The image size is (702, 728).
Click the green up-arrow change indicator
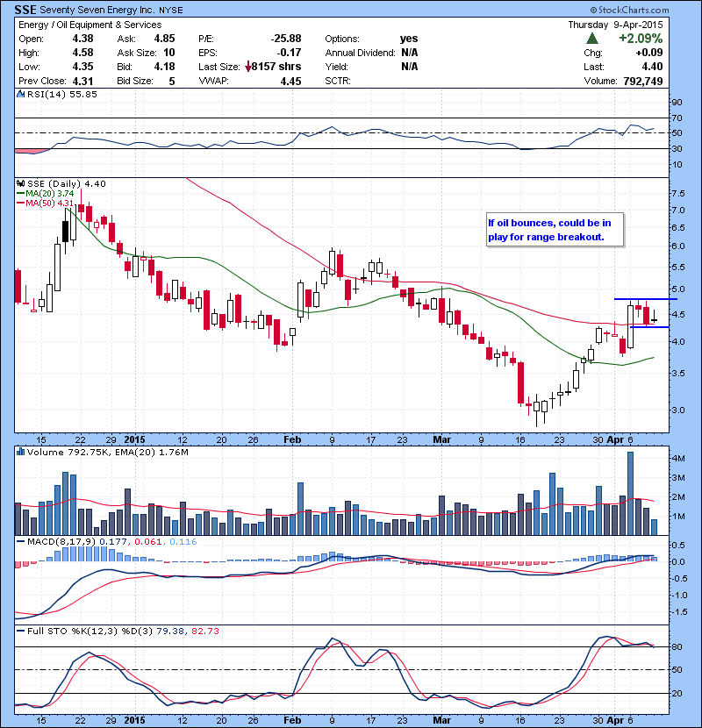[592, 38]
